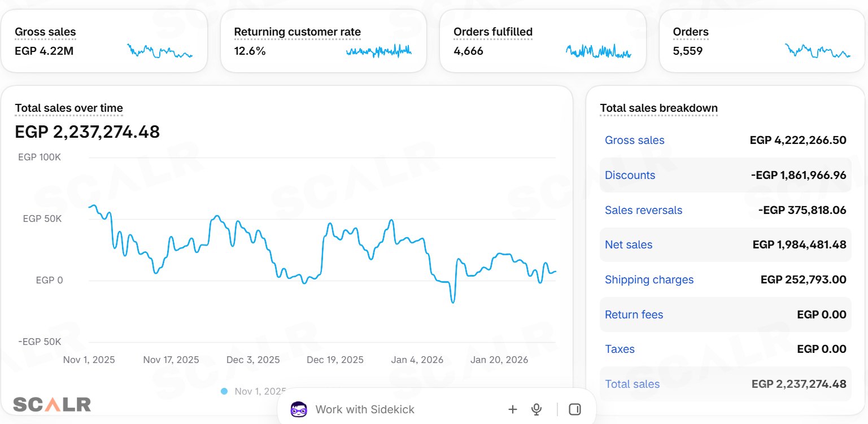Open the Orders card title
868x424 pixels.
tap(691, 32)
